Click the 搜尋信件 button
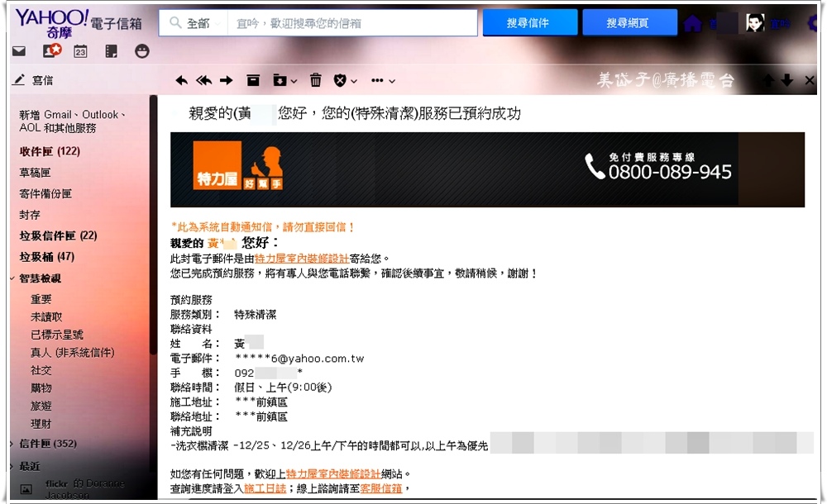The image size is (827, 504). [x=529, y=22]
